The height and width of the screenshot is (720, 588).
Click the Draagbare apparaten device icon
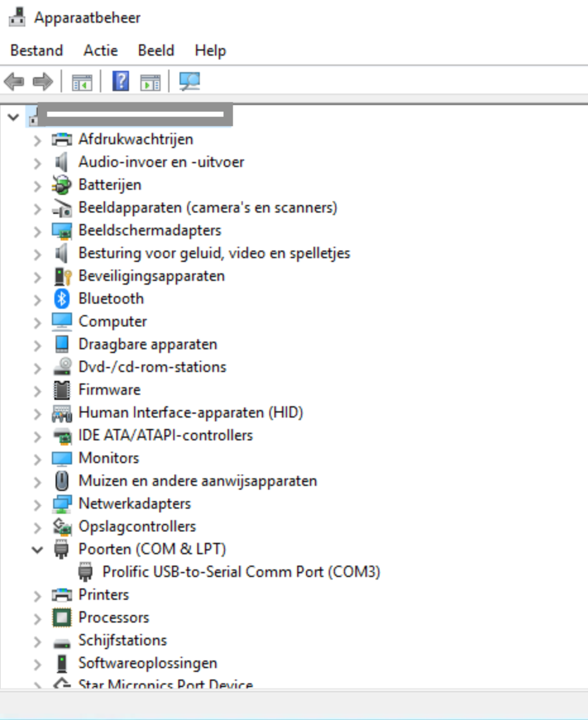61,344
